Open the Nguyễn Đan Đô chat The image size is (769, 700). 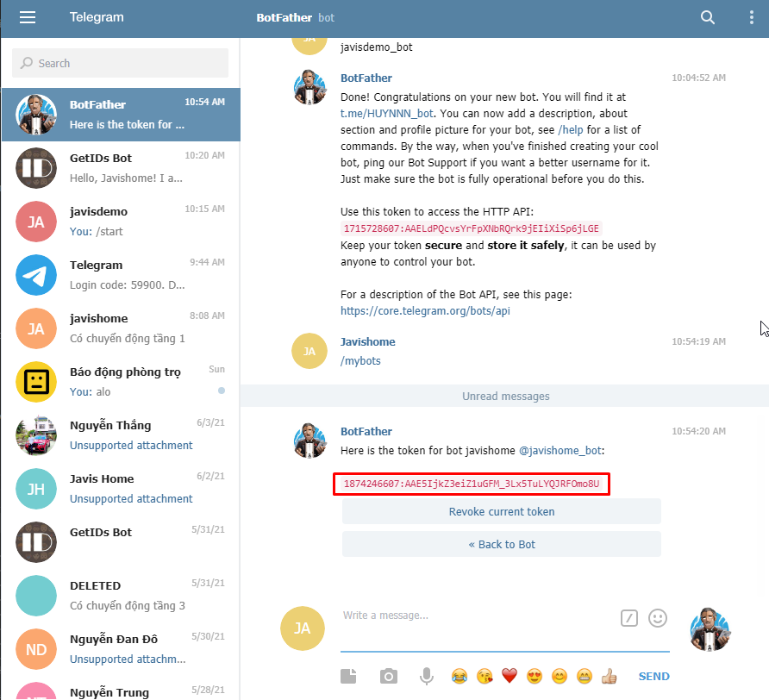pyautogui.click(x=121, y=649)
